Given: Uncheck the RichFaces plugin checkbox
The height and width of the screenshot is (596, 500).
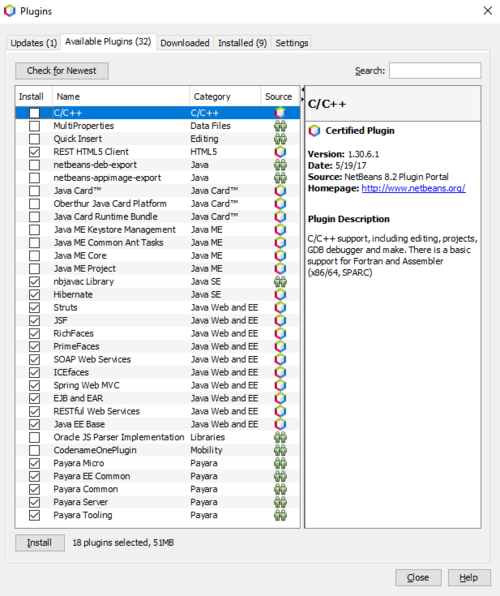Looking at the screenshot, I should [34, 333].
